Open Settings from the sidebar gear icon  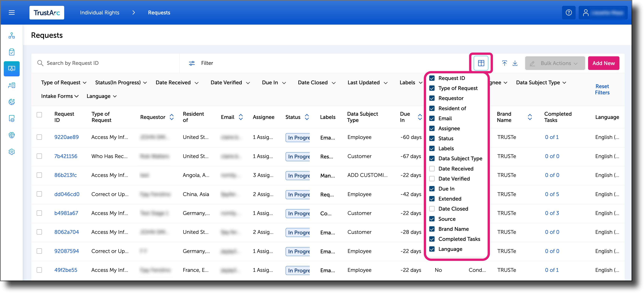pos(12,152)
